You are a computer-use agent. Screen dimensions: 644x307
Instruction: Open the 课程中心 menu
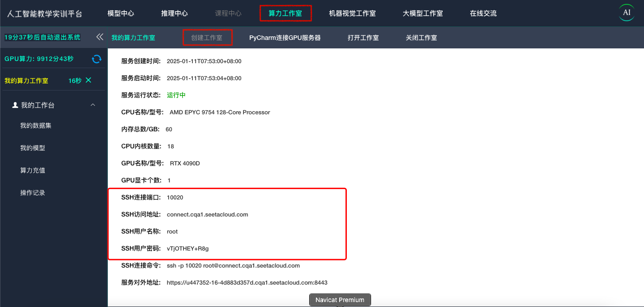[228, 13]
